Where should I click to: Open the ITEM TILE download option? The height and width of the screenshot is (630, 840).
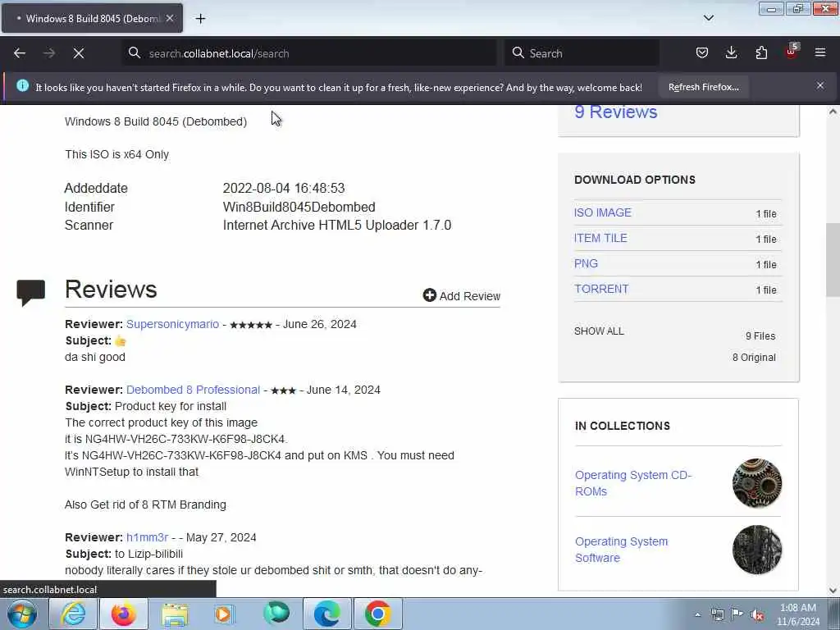tap(600, 238)
